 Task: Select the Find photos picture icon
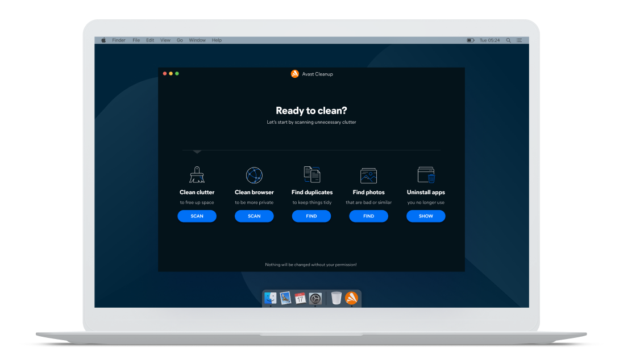(368, 175)
